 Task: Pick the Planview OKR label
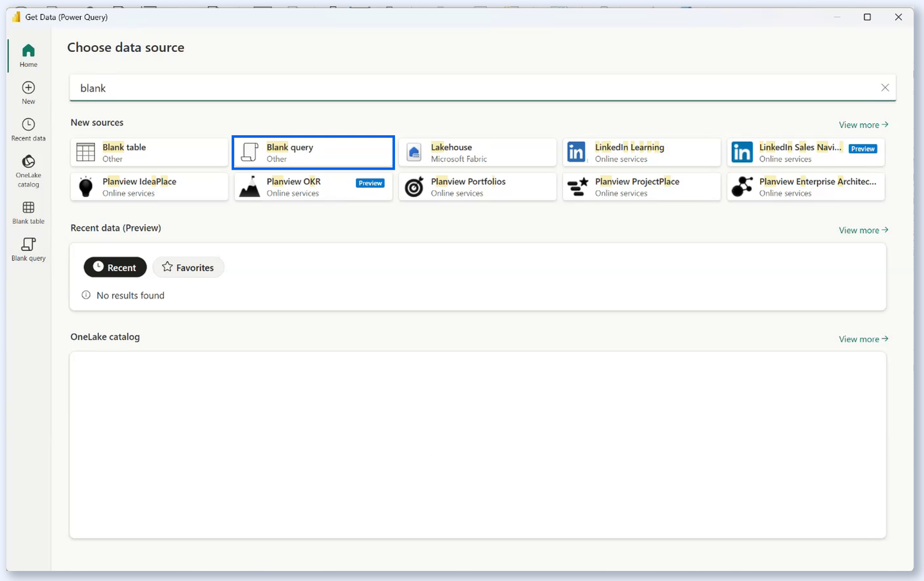click(x=294, y=182)
